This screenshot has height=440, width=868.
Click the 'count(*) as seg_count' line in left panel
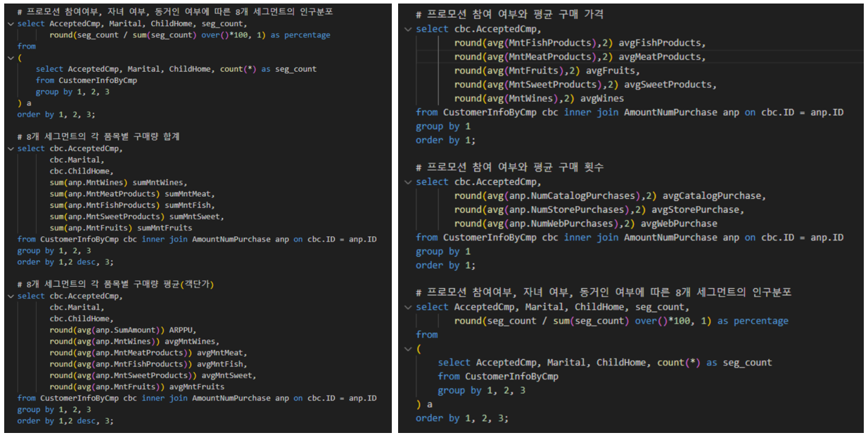[x=176, y=69]
